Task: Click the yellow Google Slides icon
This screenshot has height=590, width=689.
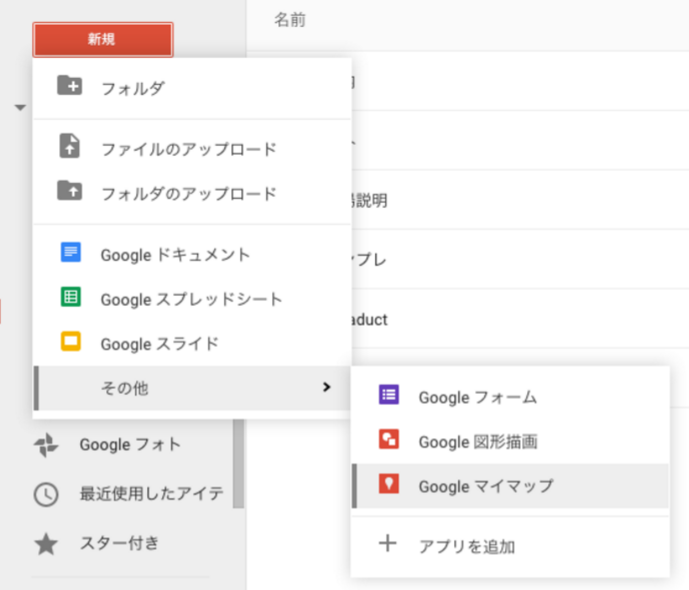Action: click(x=70, y=341)
